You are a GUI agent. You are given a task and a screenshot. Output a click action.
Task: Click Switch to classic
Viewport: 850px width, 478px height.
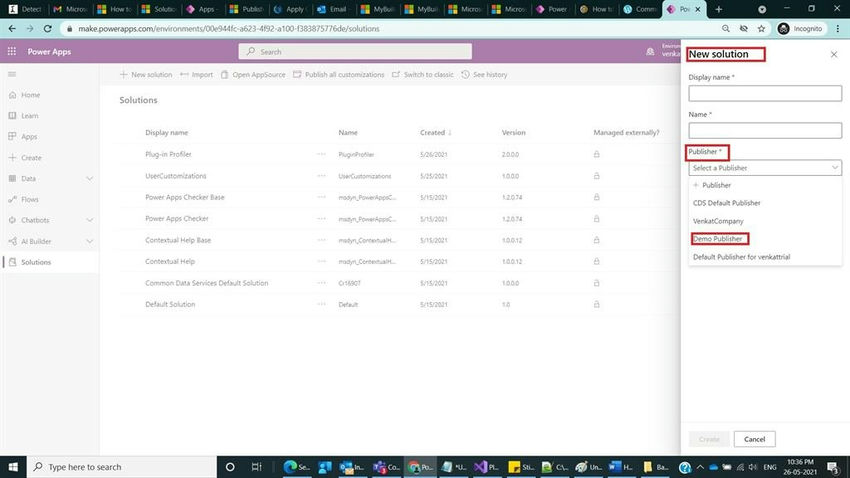pyautogui.click(x=423, y=75)
